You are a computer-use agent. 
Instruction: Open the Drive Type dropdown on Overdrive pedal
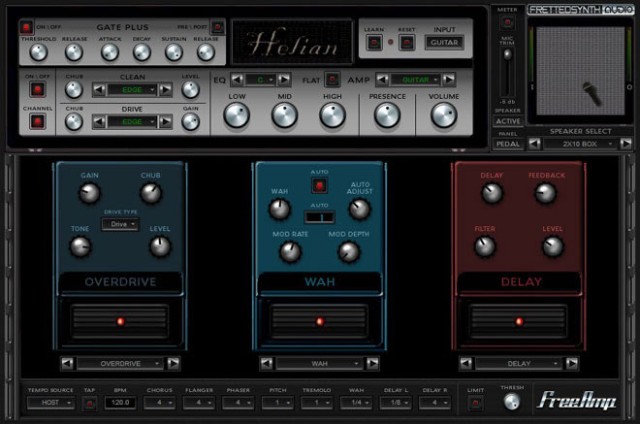(120, 224)
